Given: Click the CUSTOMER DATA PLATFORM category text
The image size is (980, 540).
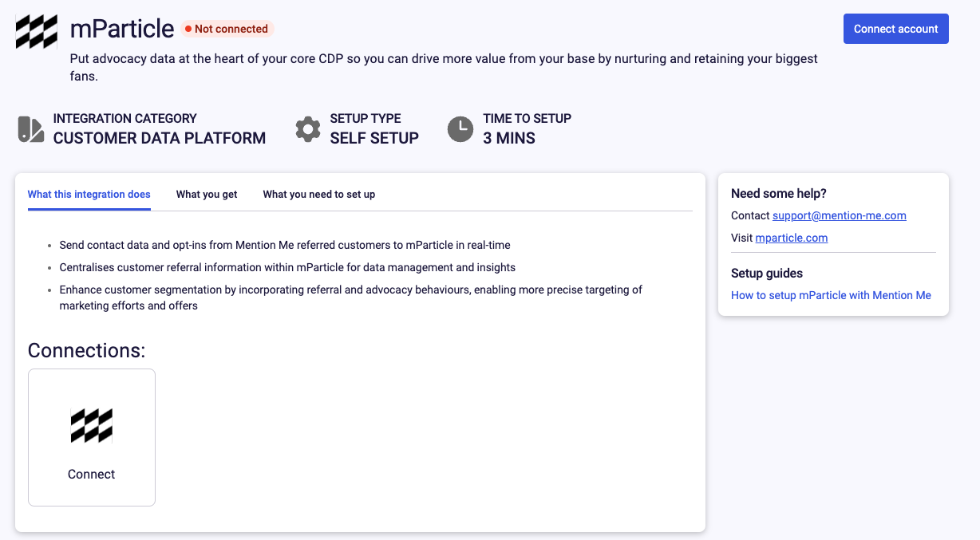Looking at the screenshot, I should 160,138.
